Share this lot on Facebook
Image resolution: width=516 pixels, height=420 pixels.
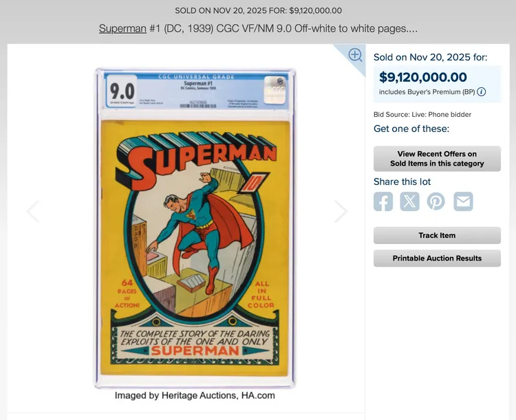[383, 201]
